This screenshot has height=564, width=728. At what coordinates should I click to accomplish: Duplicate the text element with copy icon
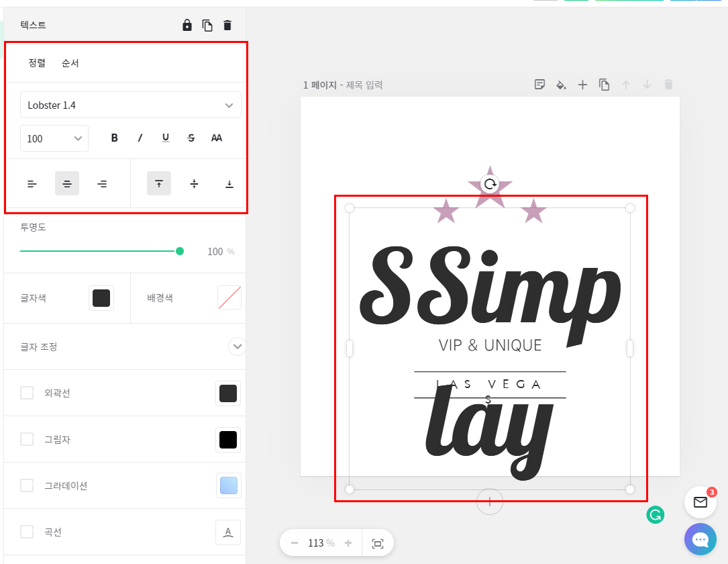(207, 25)
